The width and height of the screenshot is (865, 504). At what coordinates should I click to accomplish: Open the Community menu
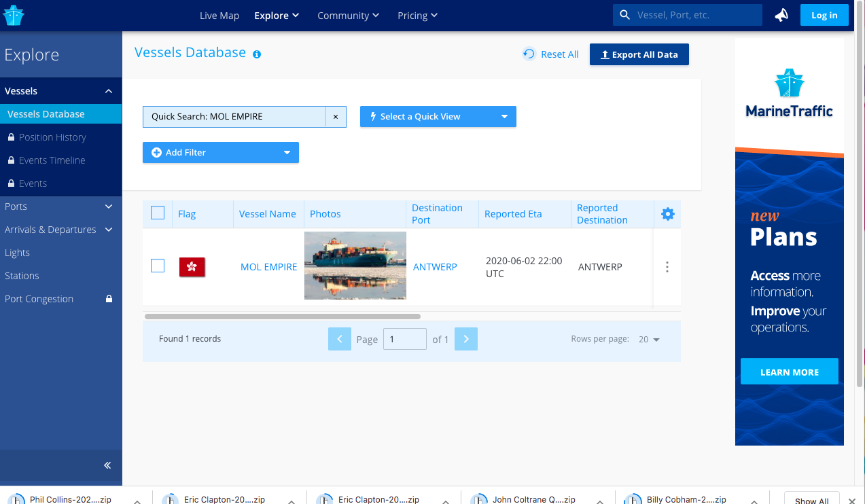tap(348, 16)
